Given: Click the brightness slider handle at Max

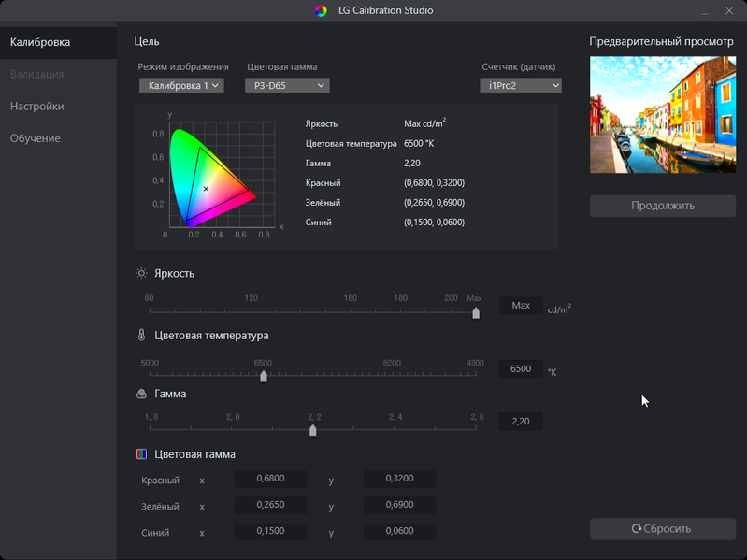Looking at the screenshot, I should 476,313.
